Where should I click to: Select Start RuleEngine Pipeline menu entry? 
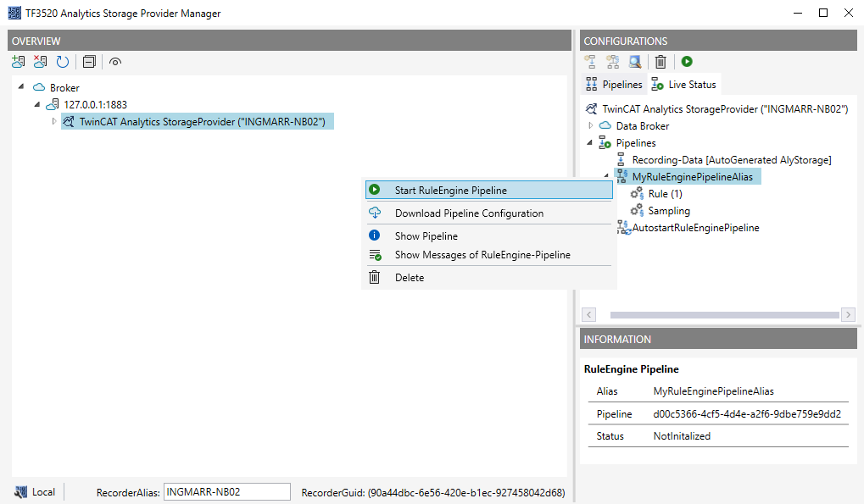click(489, 190)
